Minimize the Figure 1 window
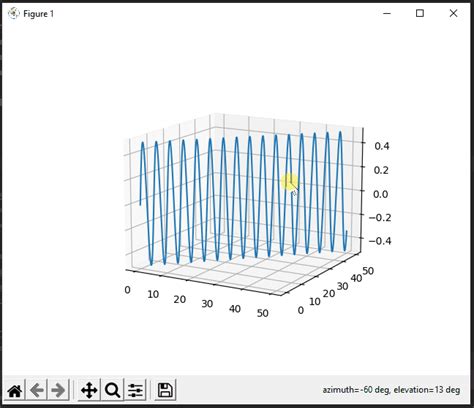The width and height of the screenshot is (474, 408). (387, 14)
